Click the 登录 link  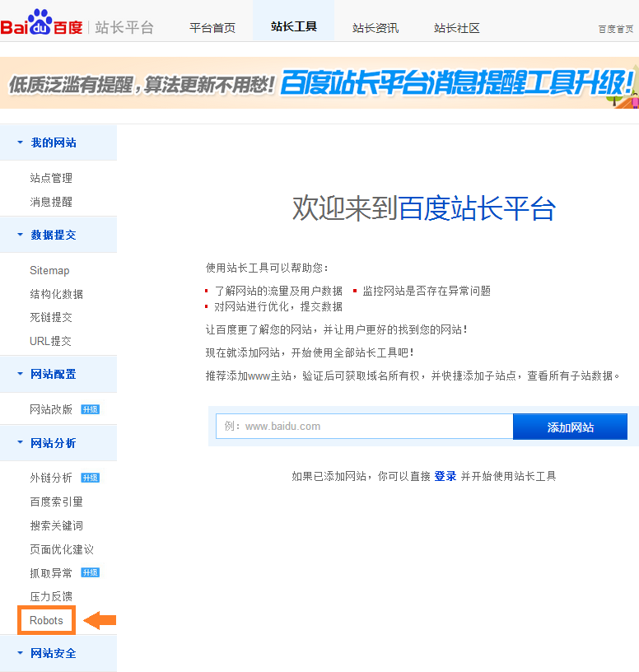pos(445,476)
